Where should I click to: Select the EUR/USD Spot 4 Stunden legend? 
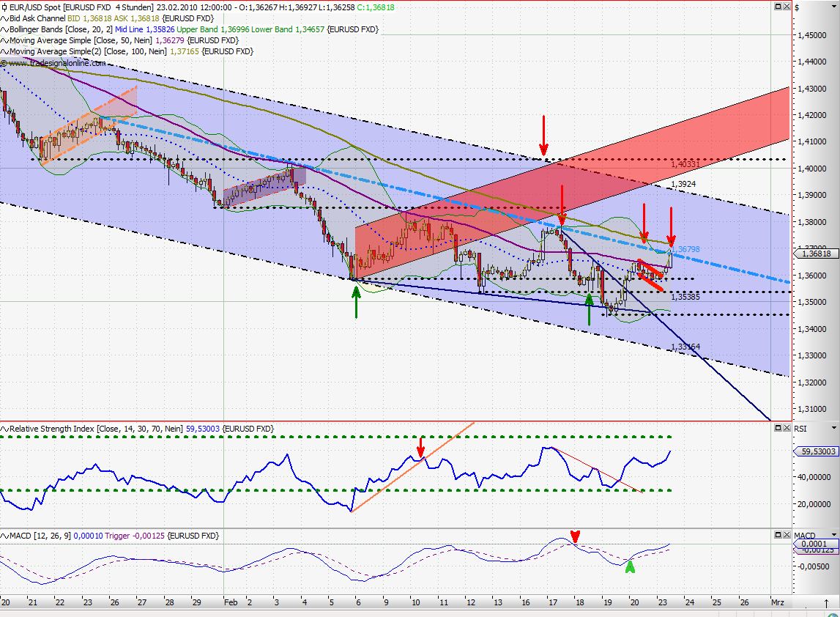click(202, 7)
